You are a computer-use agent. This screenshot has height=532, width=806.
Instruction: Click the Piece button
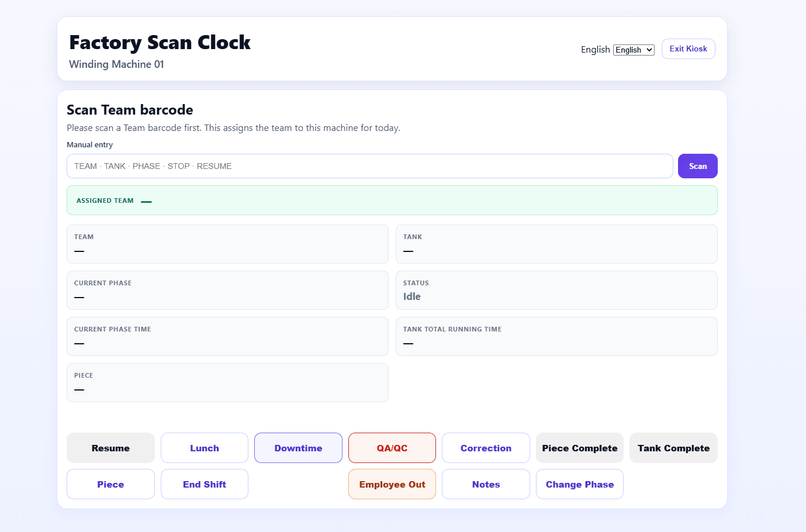[x=110, y=484]
